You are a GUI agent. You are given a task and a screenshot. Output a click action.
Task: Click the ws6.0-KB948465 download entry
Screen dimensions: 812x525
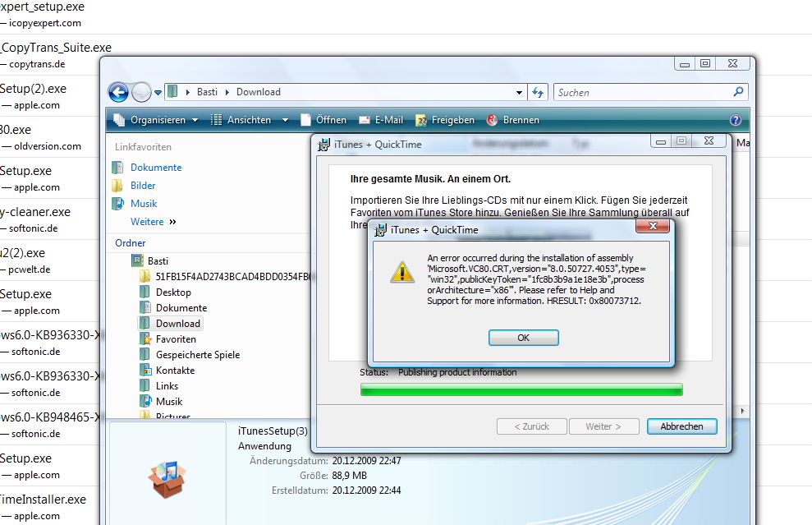coord(50,417)
